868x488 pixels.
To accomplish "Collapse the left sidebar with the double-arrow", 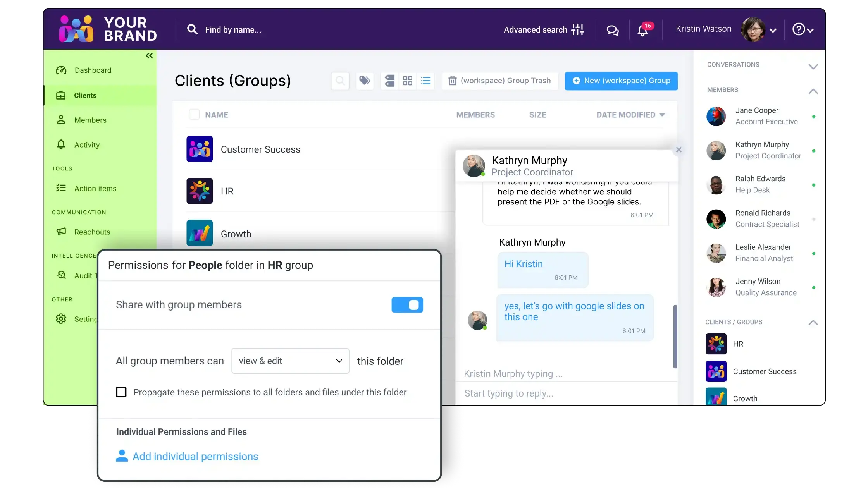I will pos(149,55).
